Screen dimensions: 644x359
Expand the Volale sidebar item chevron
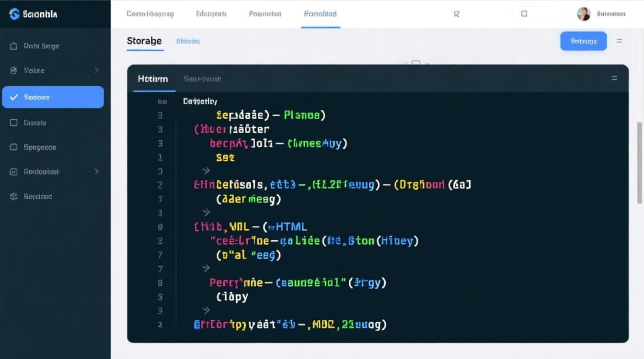click(96, 70)
